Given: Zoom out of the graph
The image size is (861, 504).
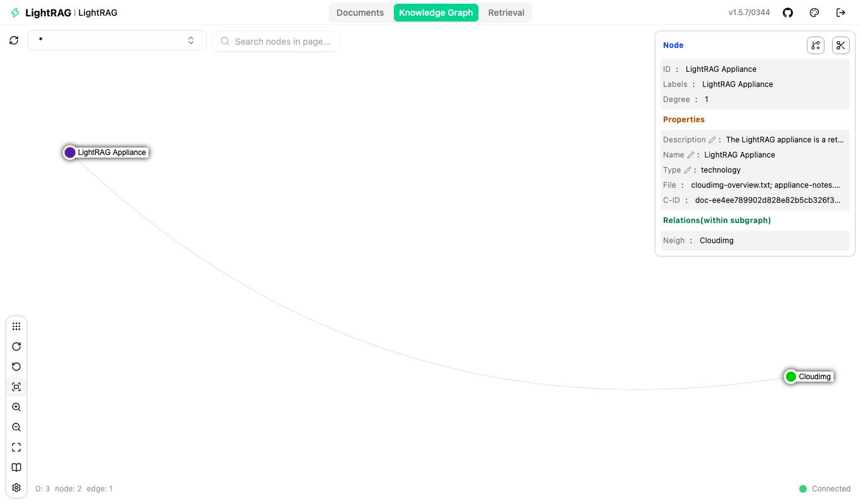Looking at the screenshot, I should tap(16, 427).
